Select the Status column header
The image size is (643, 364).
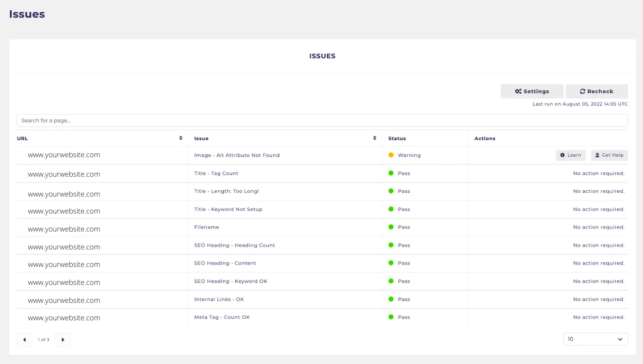396,138
